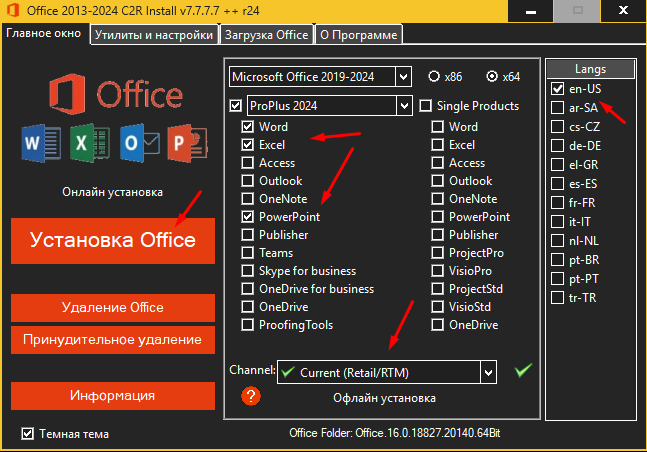Enable the de-DE language
The image size is (647, 452).
click(x=557, y=145)
